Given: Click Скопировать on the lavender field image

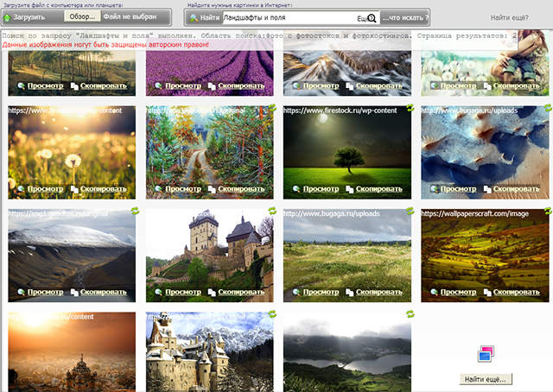Looking at the screenshot, I should (x=241, y=85).
